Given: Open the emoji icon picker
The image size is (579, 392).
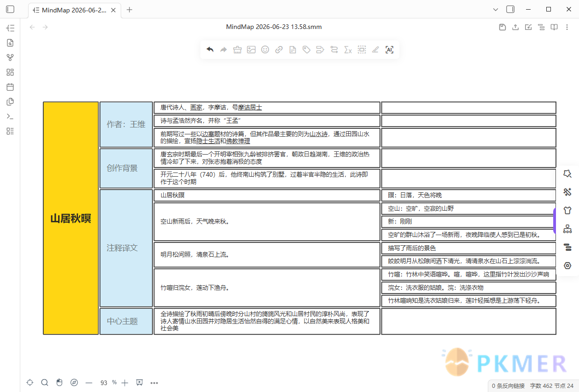Looking at the screenshot, I should pos(265,50).
